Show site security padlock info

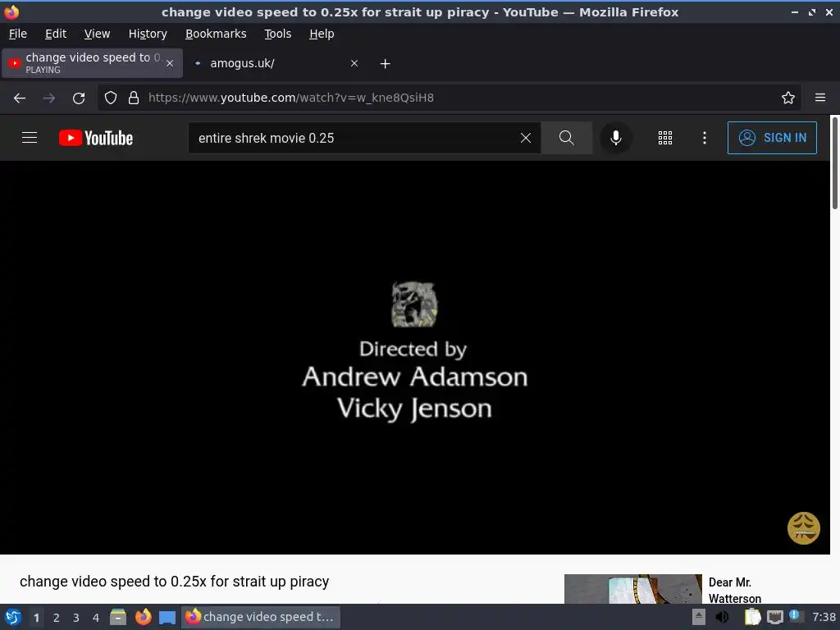coord(134,98)
